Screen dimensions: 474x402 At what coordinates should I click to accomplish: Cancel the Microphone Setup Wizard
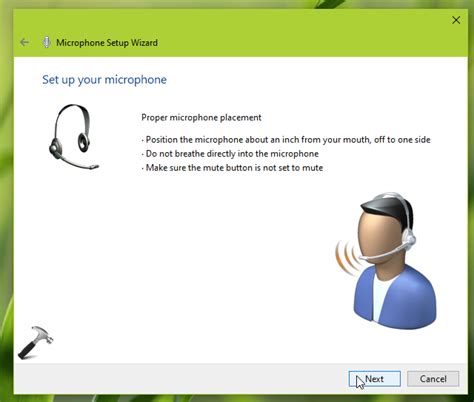coord(433,379)
